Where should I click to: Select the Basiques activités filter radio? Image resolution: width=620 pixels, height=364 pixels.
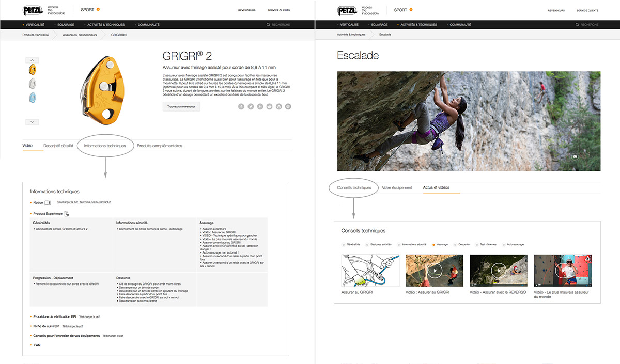click(367, 244)
